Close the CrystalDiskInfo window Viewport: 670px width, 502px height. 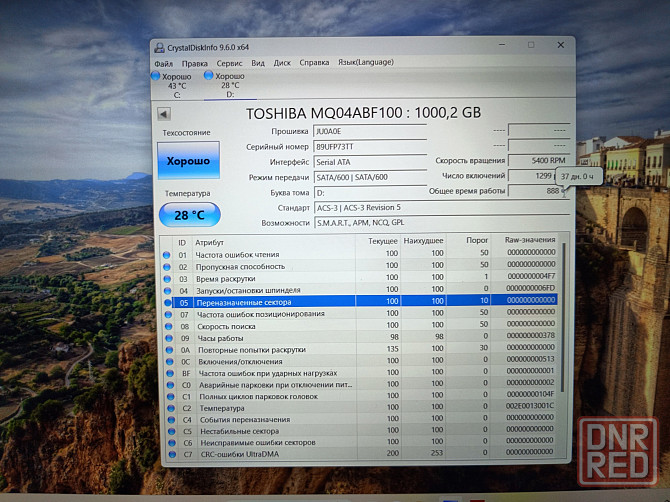[561, 44]
